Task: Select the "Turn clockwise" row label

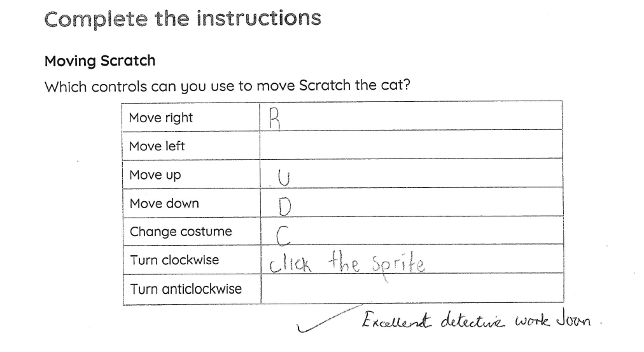Action: (174, 260)
